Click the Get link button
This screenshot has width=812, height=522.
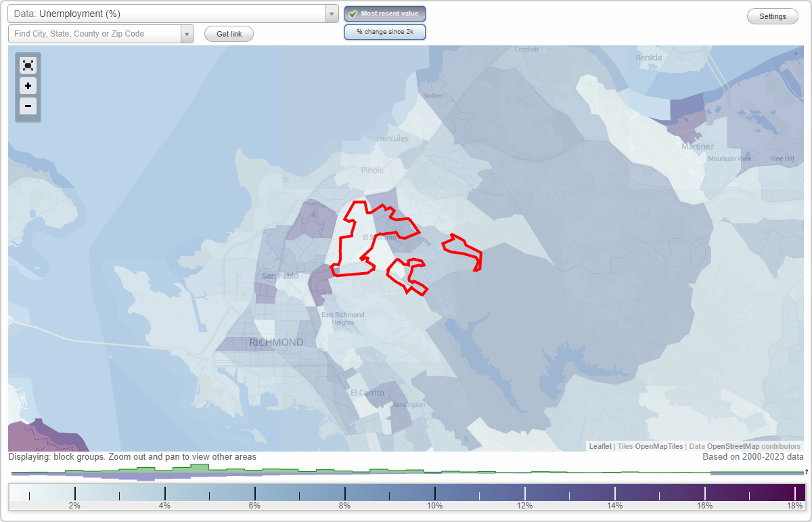click(229, 34)
